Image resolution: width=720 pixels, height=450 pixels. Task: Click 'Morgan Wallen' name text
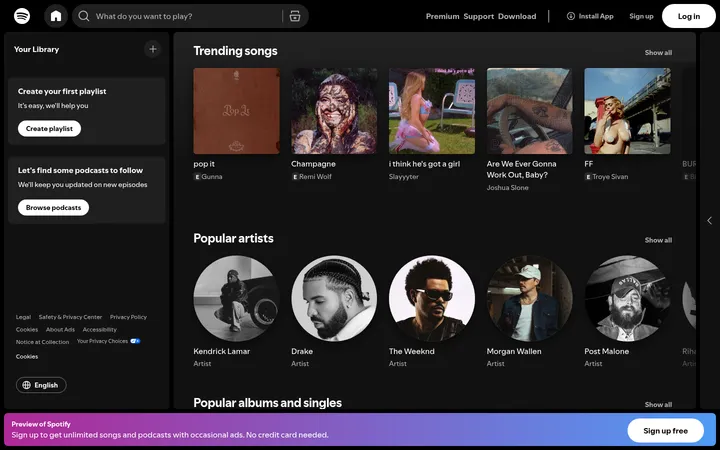[x=514, y=351]
